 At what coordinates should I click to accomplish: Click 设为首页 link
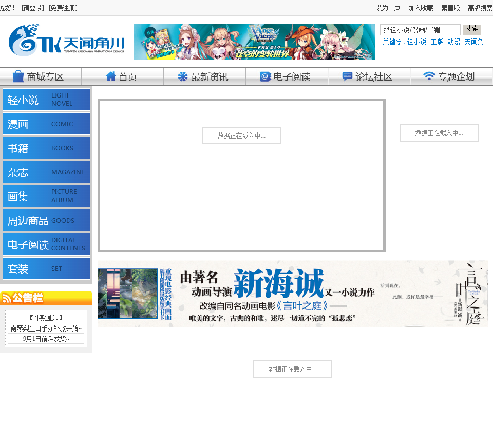(388, 8)
